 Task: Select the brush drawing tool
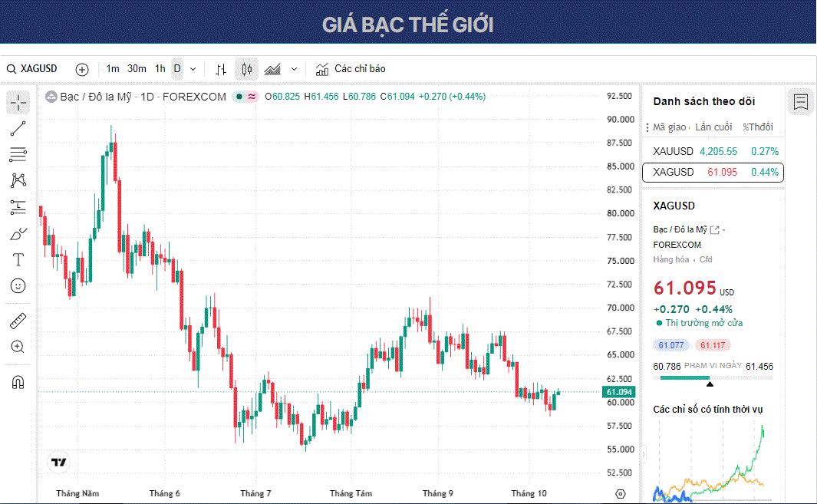[18, 234]
